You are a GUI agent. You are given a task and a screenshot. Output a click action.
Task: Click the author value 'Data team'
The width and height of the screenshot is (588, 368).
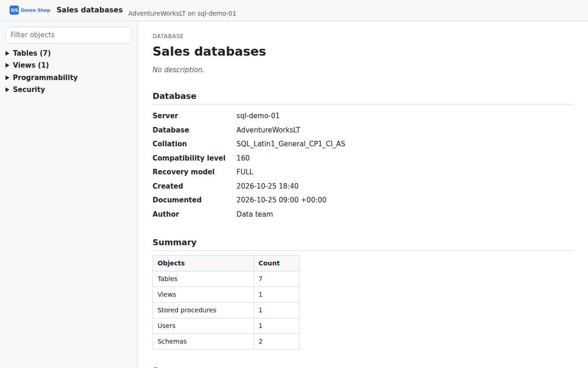click(254, 214)
